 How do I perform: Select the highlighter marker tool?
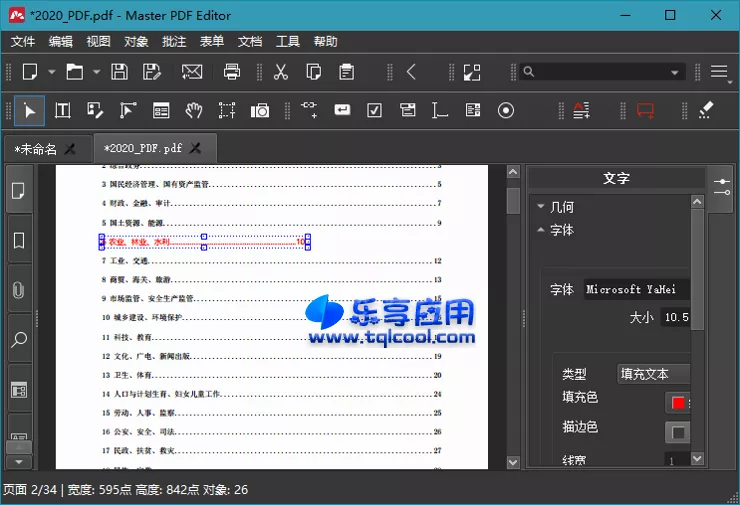(x=706, y=110)
